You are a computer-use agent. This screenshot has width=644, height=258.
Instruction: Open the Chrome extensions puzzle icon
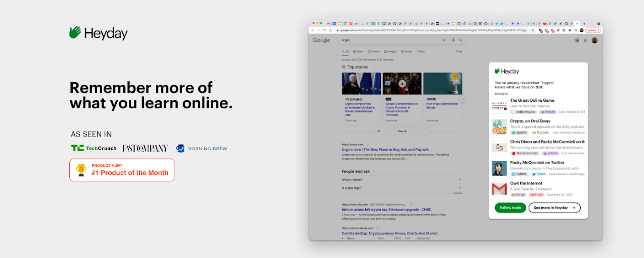coord(570,30)
